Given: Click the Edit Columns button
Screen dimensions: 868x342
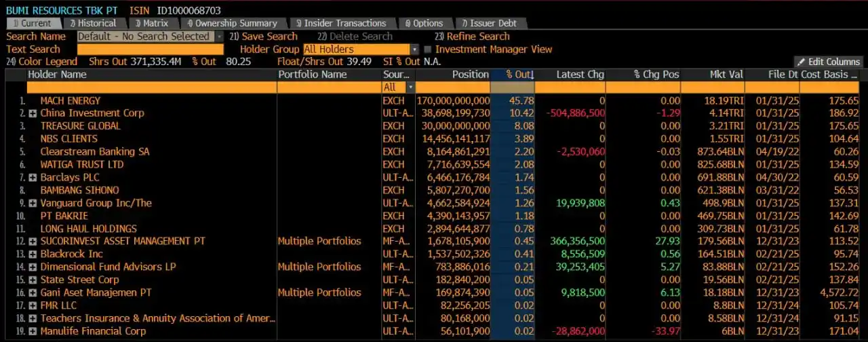Looking at the screenshot, I should click(829, 62).
